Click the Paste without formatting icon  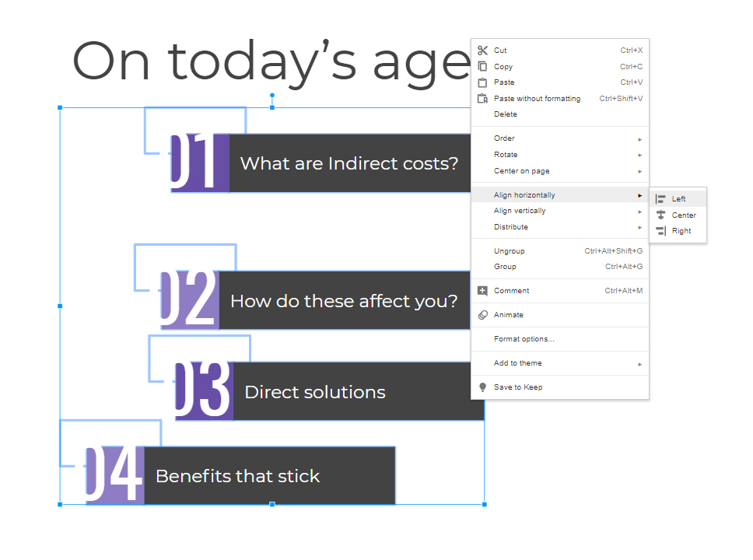click(x=482, y=99)
